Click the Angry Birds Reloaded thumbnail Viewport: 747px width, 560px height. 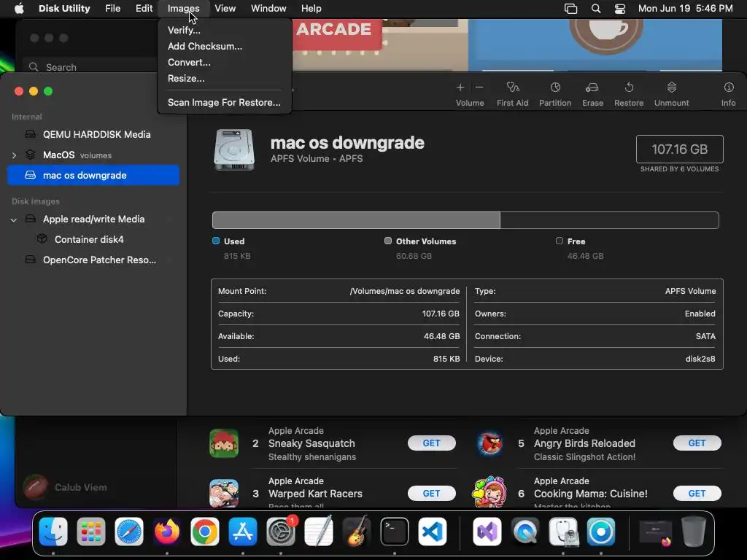[489, 443]
